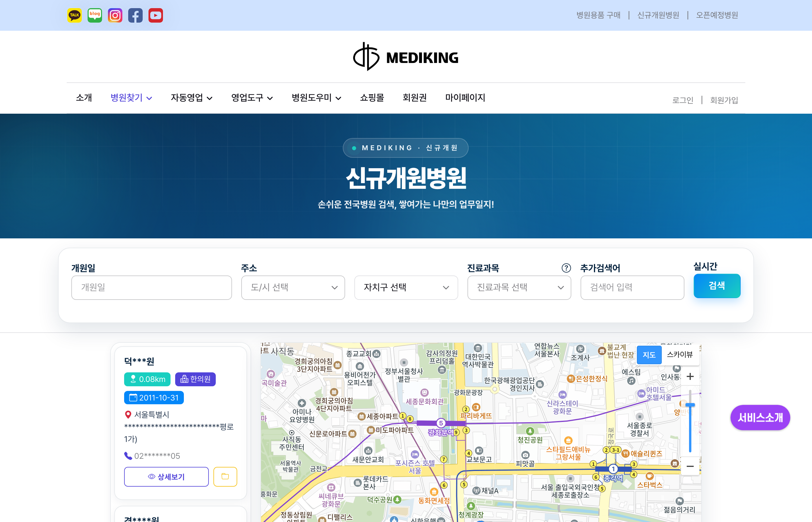Zoom in the map with plus

690,376
